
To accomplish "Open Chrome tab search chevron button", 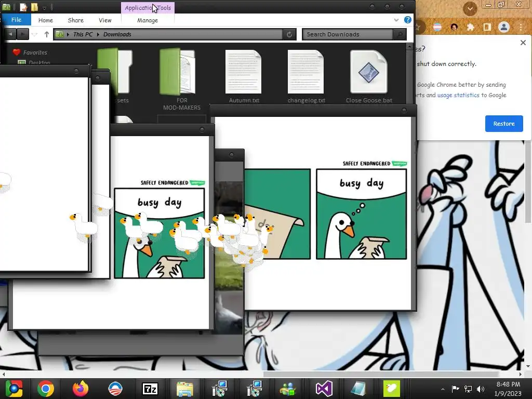I will (x=470, y=8).
